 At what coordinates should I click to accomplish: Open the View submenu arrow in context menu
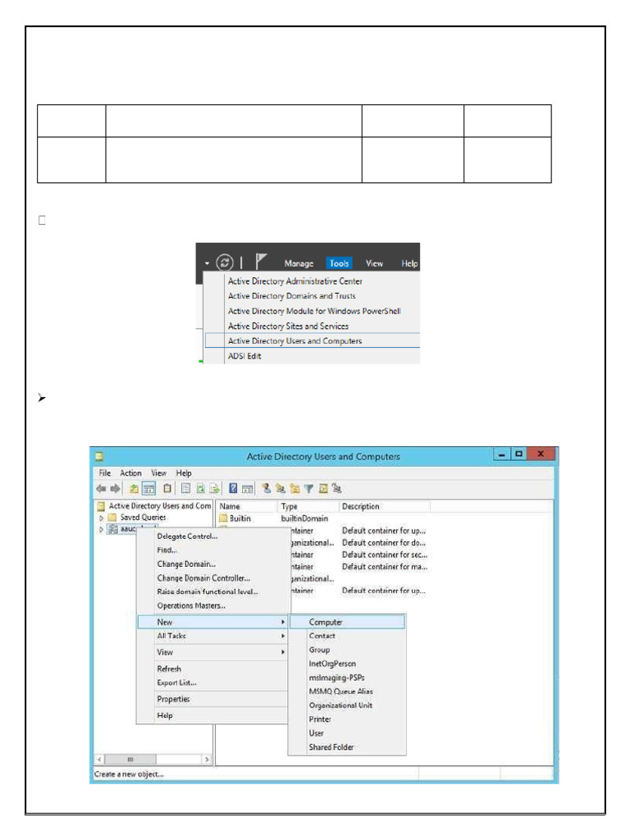tap(283, 652)
